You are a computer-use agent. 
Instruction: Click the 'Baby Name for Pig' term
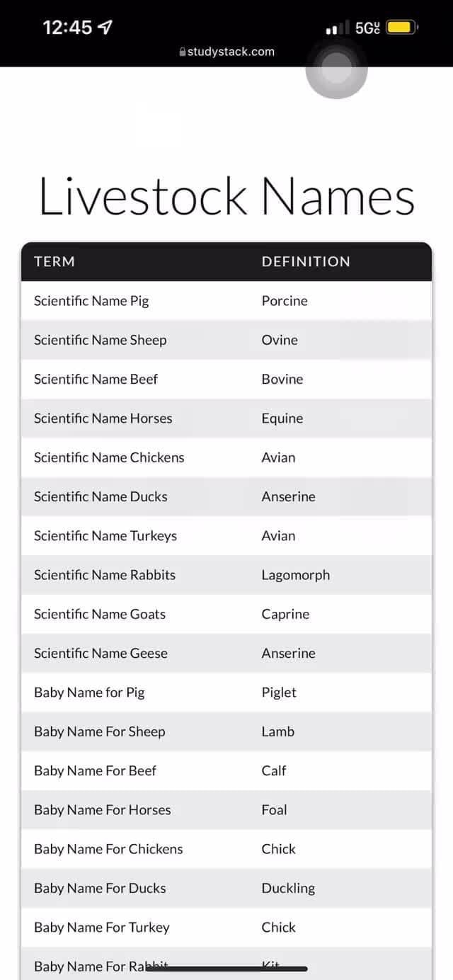click(x=89, y=692)
